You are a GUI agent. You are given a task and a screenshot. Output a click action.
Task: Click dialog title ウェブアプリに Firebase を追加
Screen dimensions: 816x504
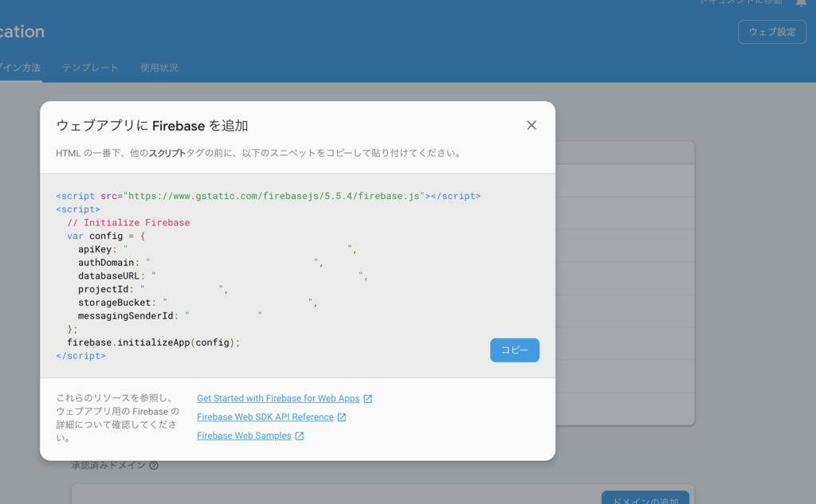pos(152,126)
